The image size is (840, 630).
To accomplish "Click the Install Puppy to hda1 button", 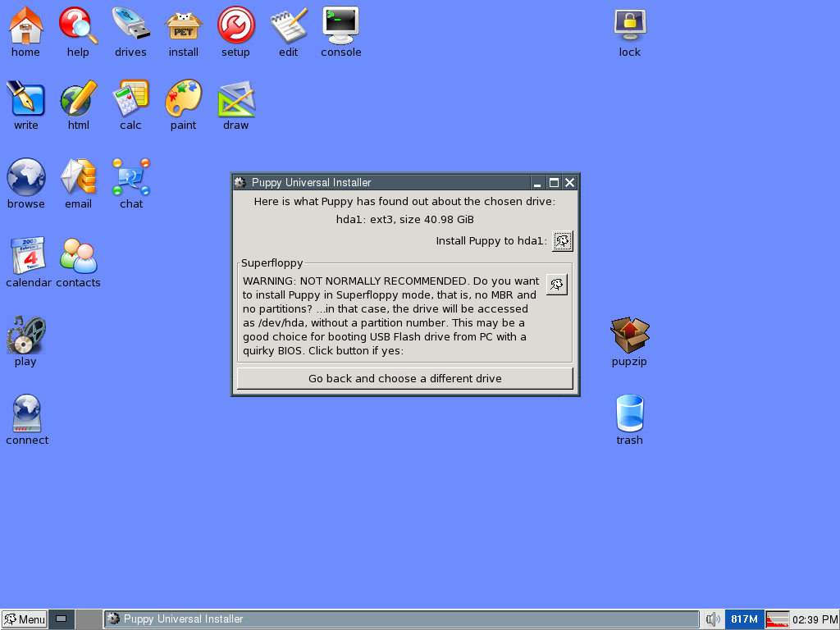I will (x=563, y=241).
